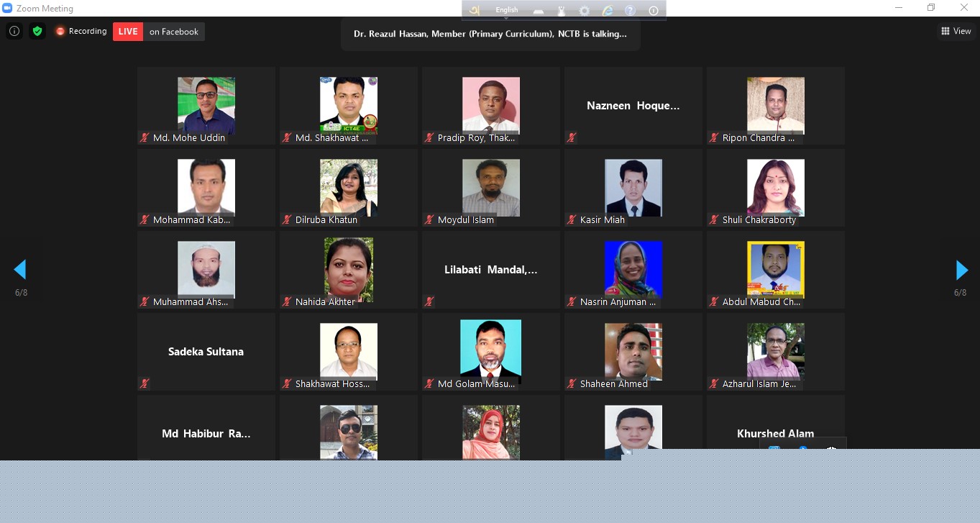Go to next gallery page arrow
This screenshot has height=523, width=980.
point(961,270)
